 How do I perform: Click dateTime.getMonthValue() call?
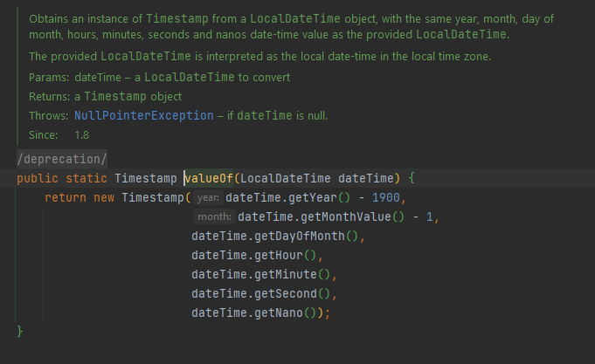point(321,216)
